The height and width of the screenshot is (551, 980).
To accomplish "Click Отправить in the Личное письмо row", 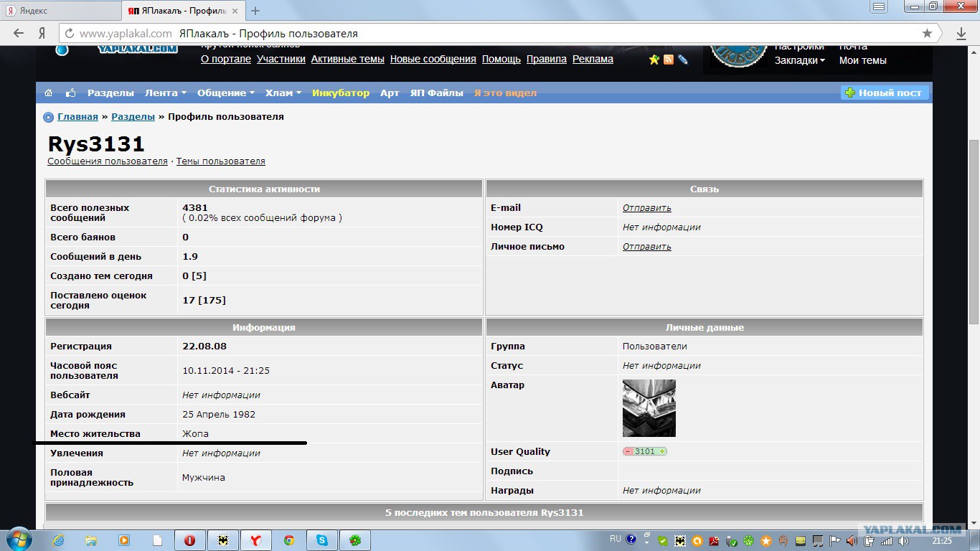I will coord(647,246).
